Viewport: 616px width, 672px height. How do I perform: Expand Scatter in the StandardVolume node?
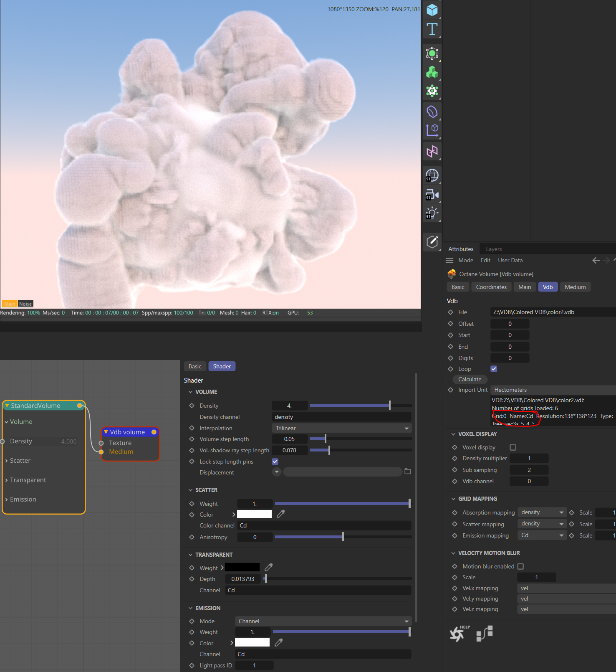[x=7, y=461]
